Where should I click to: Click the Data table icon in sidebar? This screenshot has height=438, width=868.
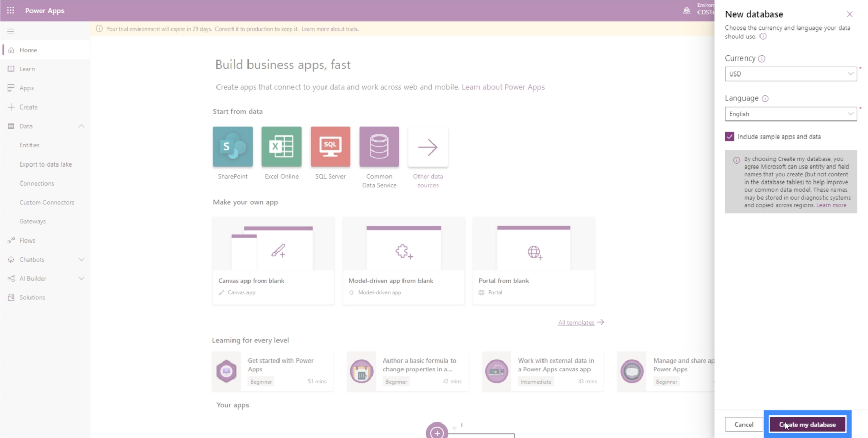coord(11,126)
